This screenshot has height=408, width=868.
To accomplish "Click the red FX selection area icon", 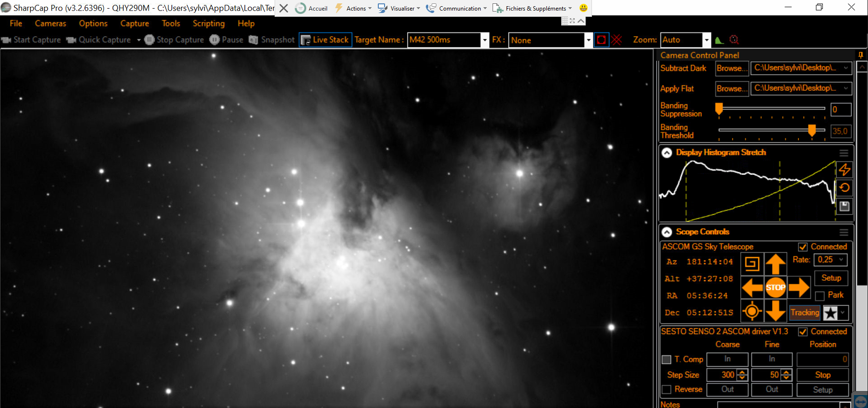I will [601, 40].
